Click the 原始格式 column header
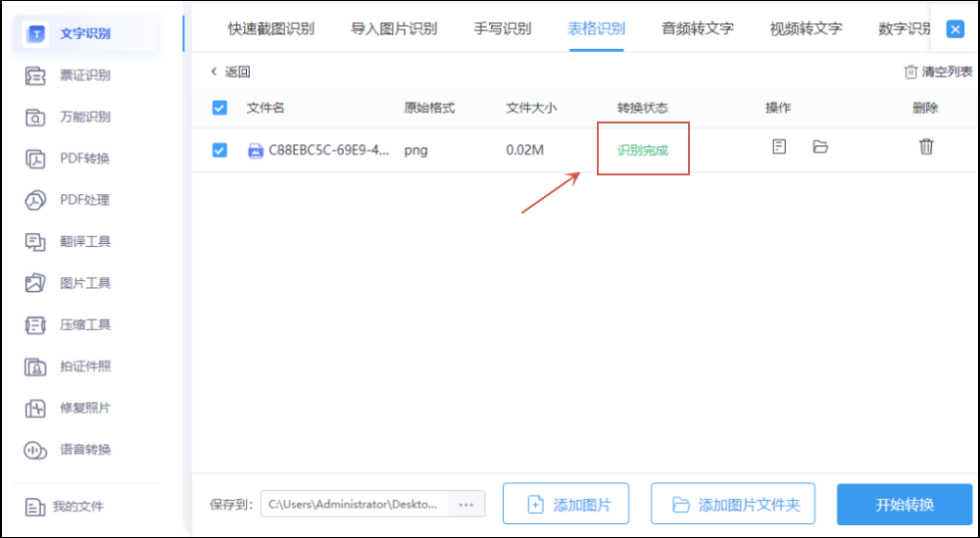The image size is (980, 538). (429, 108)
